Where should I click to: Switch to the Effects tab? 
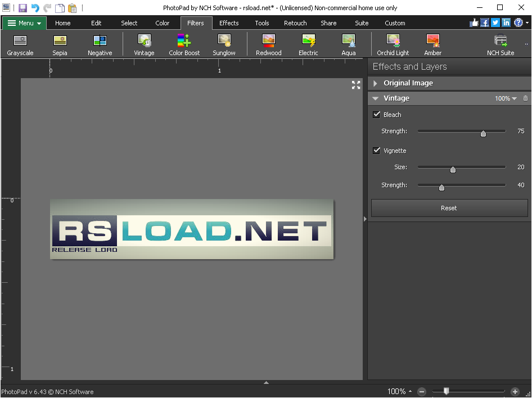click(228, 22)
